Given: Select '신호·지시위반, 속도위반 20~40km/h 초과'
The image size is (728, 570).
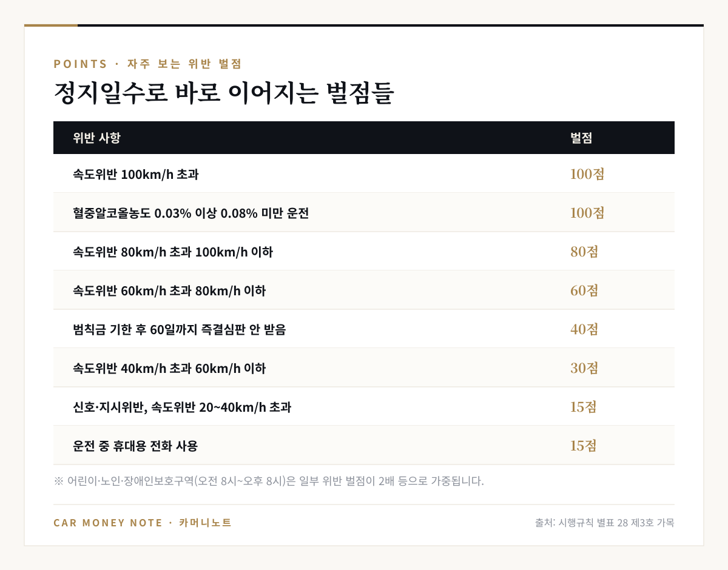Looking at the screenshot, I should [364, 407].
